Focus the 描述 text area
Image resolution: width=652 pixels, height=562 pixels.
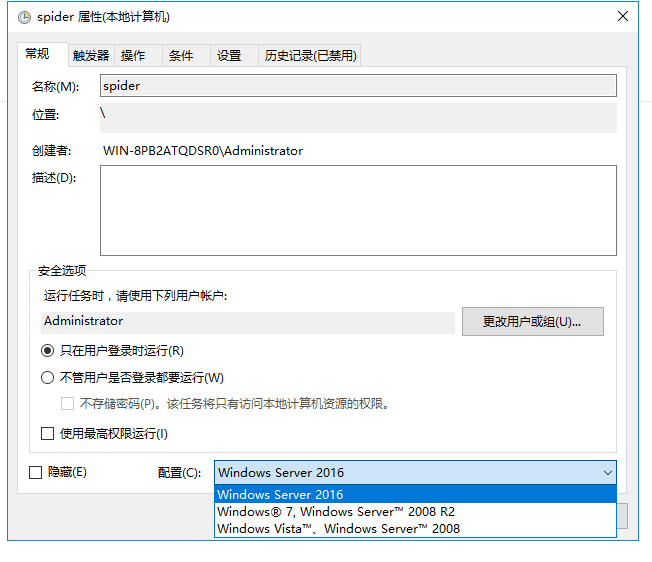(x=358, y=210)
